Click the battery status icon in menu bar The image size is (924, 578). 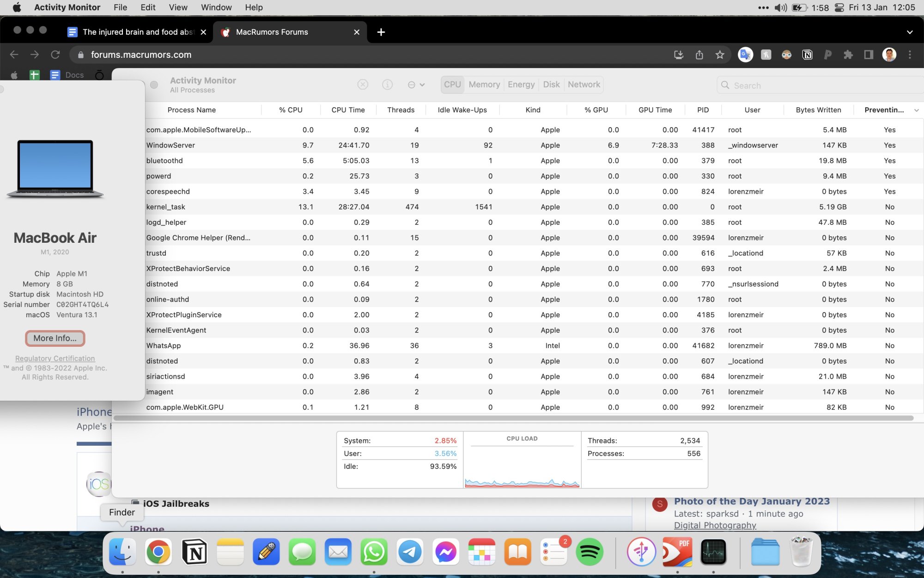tap(799, 7)
